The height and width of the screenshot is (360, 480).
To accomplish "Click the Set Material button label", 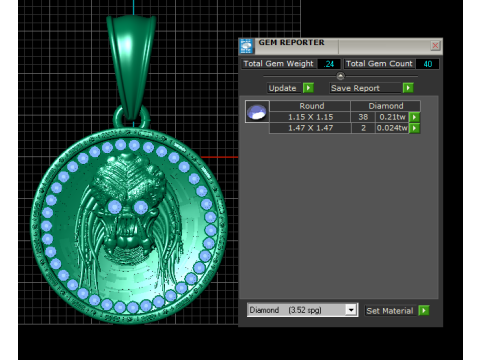I will [390, 311].
